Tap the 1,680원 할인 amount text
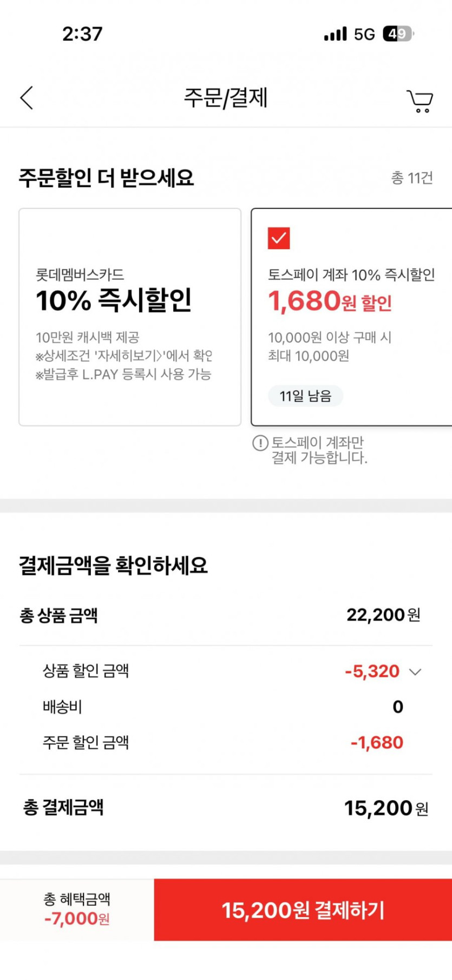This screenshot has height=980, width=452. coord(330,302)
